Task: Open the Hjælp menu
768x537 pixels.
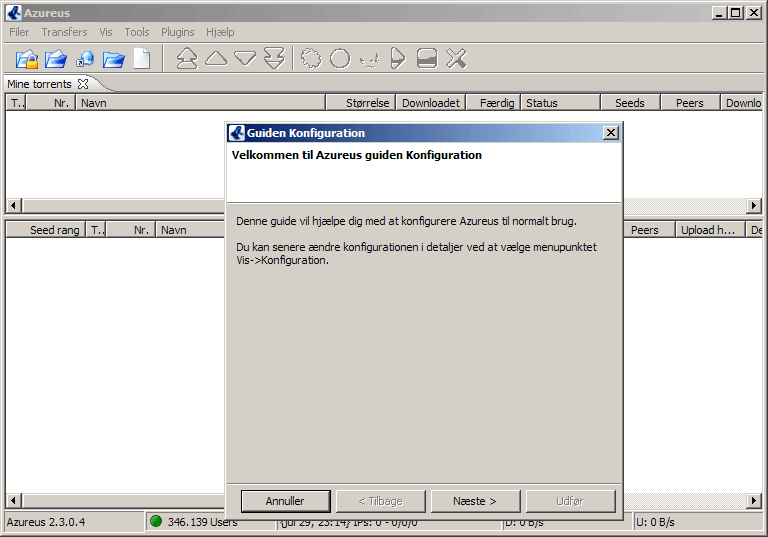Action: coord(220,32)
